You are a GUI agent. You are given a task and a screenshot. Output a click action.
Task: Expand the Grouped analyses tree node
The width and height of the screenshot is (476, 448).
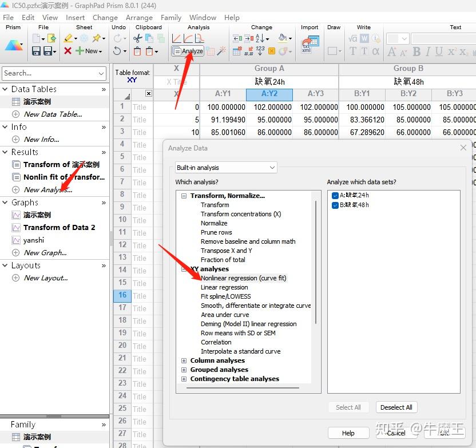tap(184, 370)
